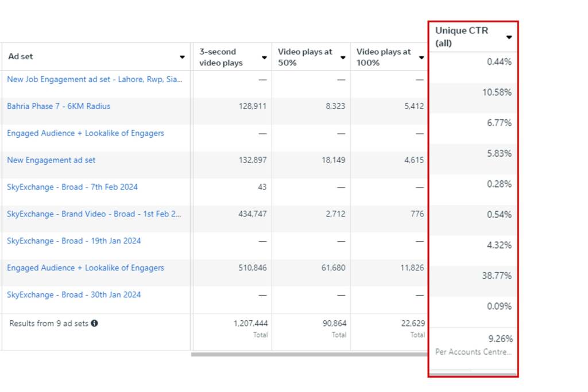Click the horizontal scrollbar below the table
The width and height of the screenshot is (588, 392).
(x=310, y=354)
